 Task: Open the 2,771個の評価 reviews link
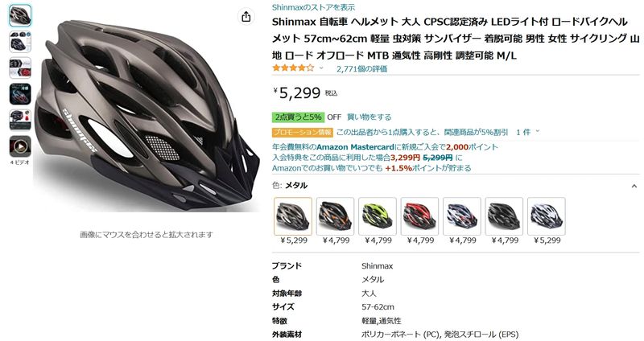361,68
